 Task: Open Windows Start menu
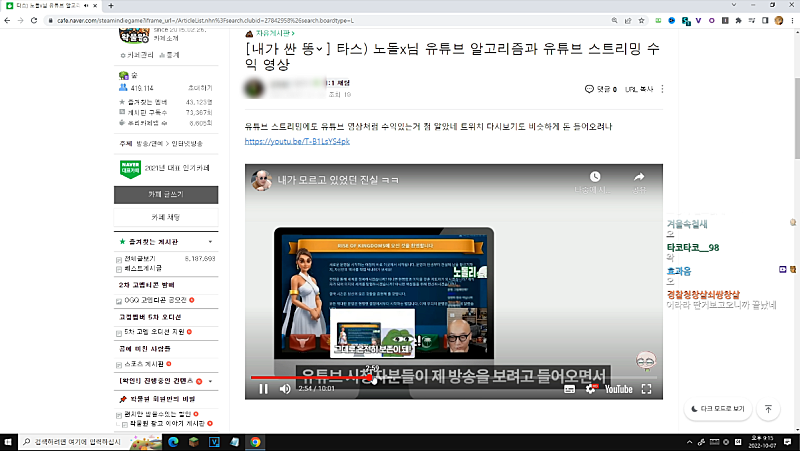click(x=8, y=442)
